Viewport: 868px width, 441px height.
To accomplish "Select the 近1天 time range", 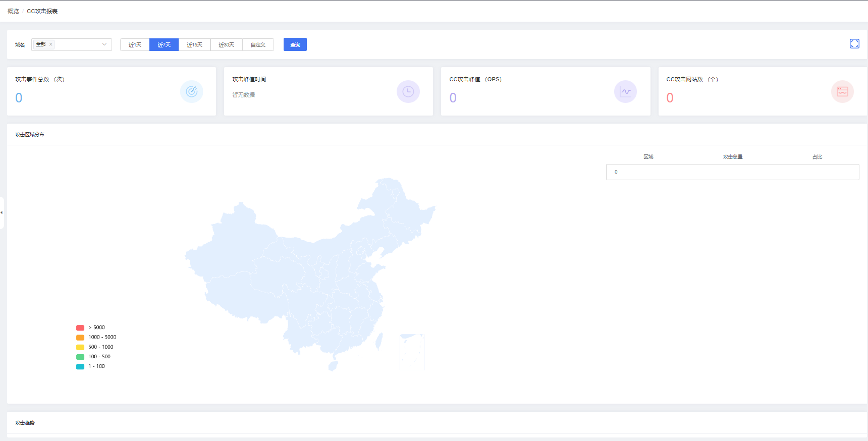I will click(135, 45).
